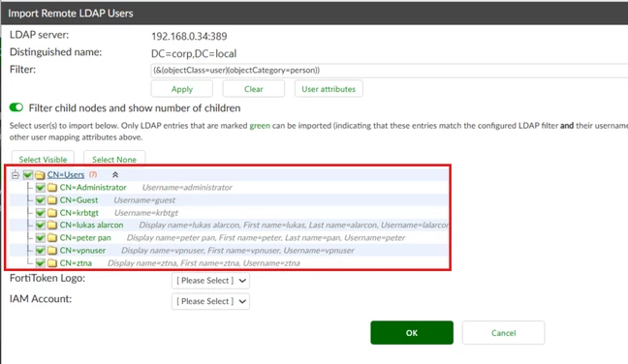Click the Username=administrator attribute text
This screenshot has width=628, height=364.
point(187,187)
